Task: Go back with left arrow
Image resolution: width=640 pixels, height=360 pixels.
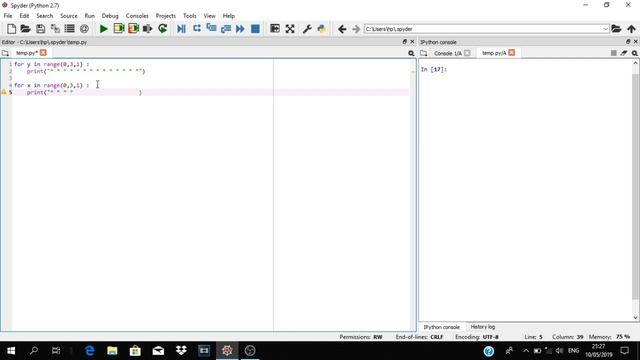Action: coord(342,29)
